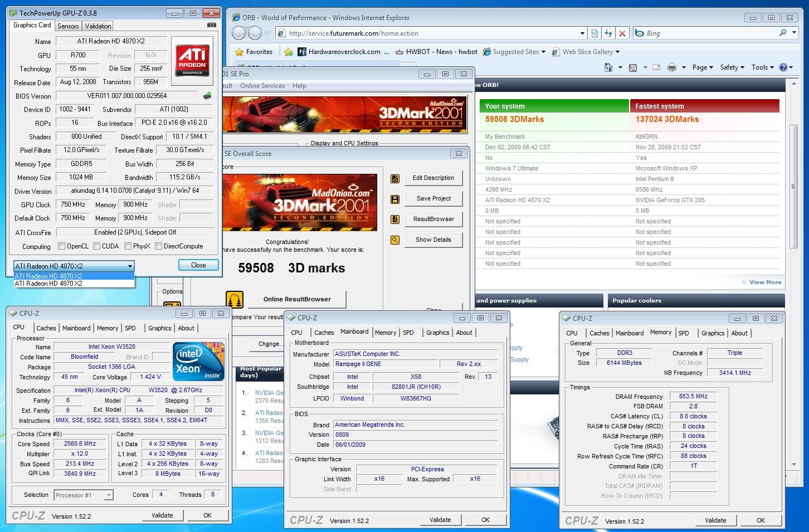Toggle the CUDA checkbox in GPU-Z
Image resolution: width=809 pixels, height=532 pixels.
click(97, 246)
